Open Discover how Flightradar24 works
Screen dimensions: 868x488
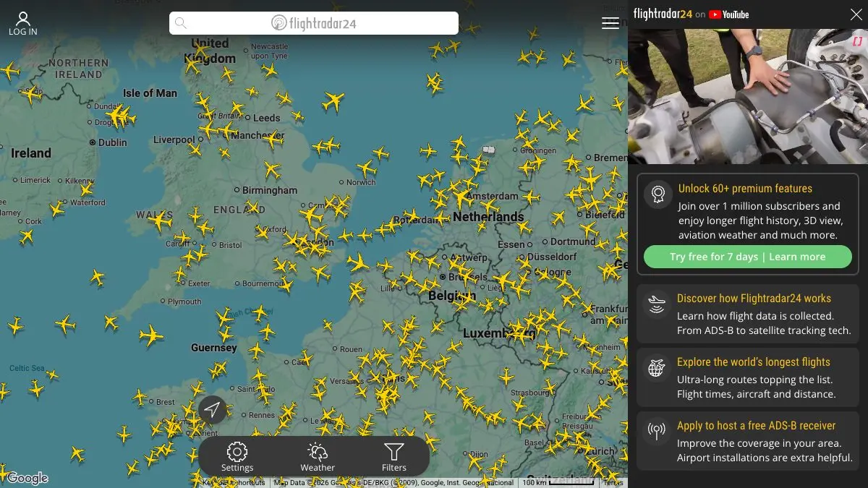pos(754,298)
